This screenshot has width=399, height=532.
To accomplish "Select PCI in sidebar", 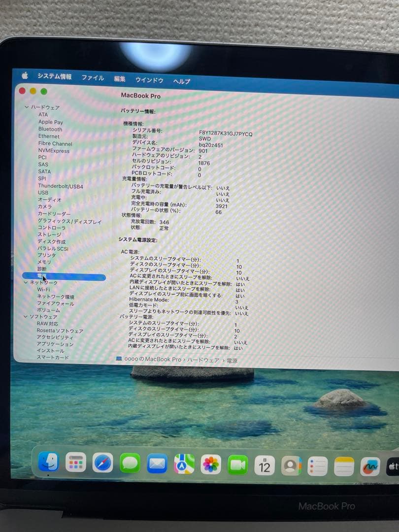I will point(42,157).
